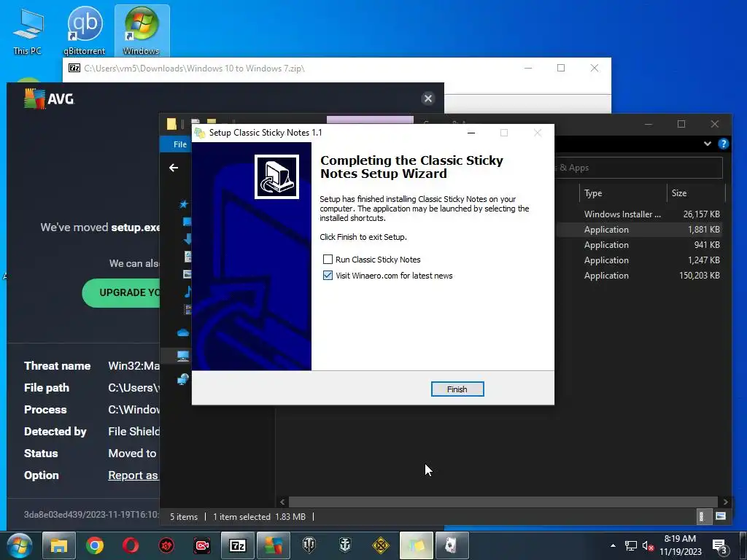Select Network in Explorer navigation pane
This screenshot has width=747, height=560.
pos(183,379)
